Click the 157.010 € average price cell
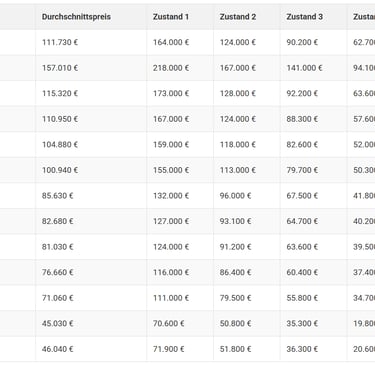The image size is (375, 366). (x=60, y=68)
